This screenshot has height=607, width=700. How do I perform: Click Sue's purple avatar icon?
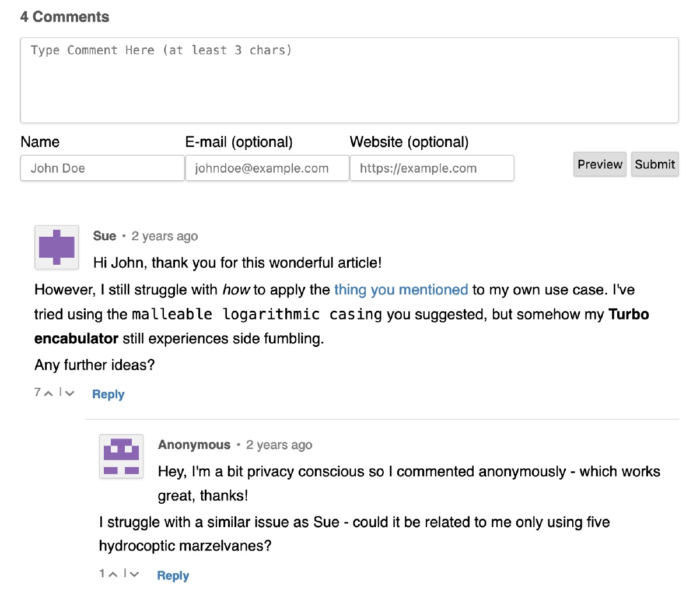(57, 247)
